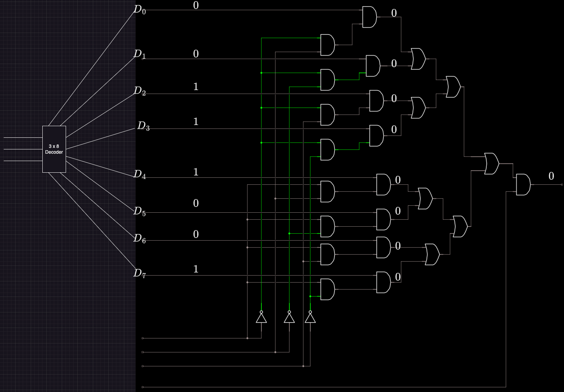Screen dimensions: 564x392
Task: Click the D0 decoder output label
Action: click(140, 10)
